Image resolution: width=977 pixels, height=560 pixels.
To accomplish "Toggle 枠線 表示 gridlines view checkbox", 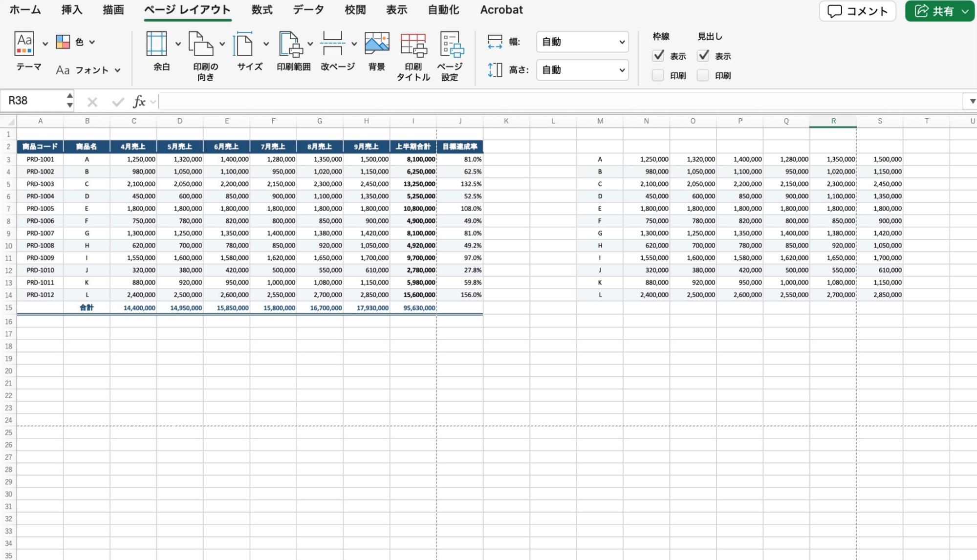I will (x=658, y=56).
